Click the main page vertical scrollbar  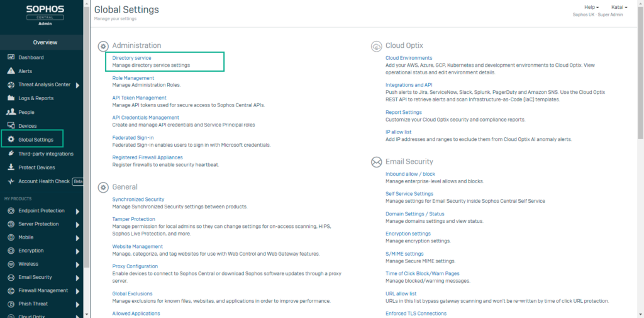640,94
